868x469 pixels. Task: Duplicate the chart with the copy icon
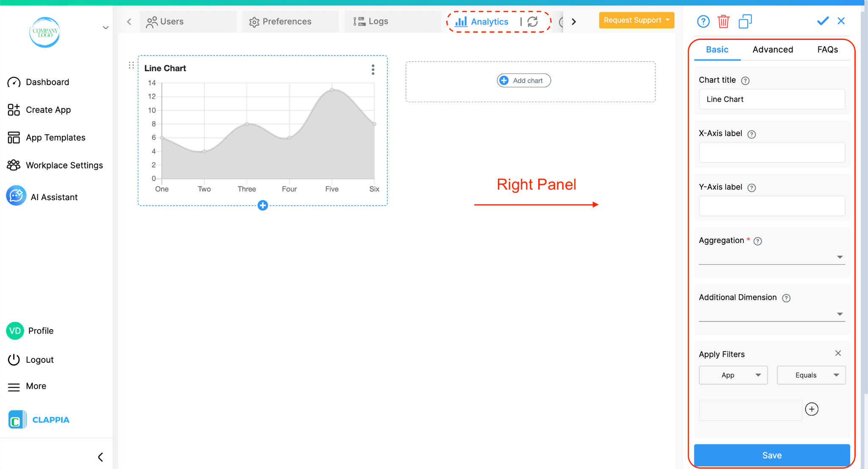(745, 21)
